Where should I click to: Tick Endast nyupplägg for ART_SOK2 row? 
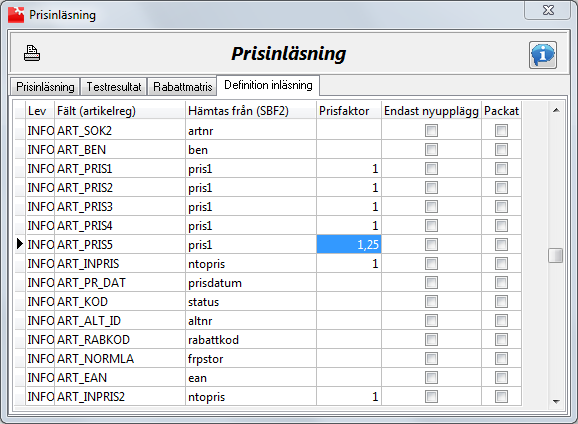pyautogui.click(x=431, y=131)
